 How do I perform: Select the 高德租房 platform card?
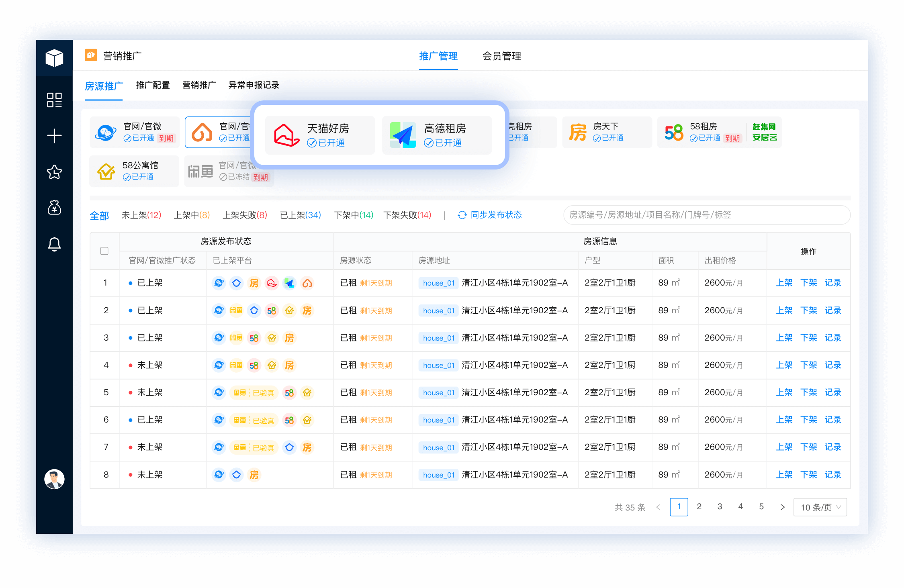point(437,135)
